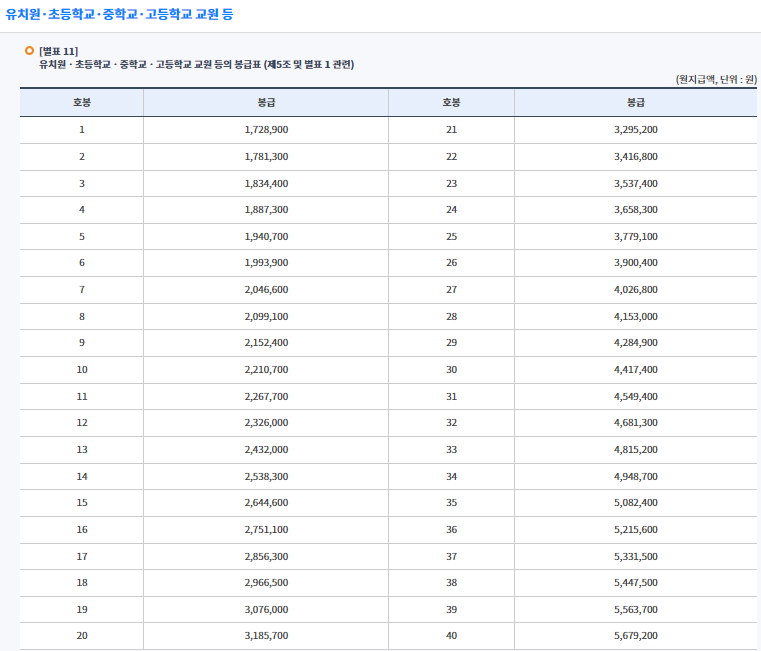Select salary cell 4,948,700

[635, 477]
